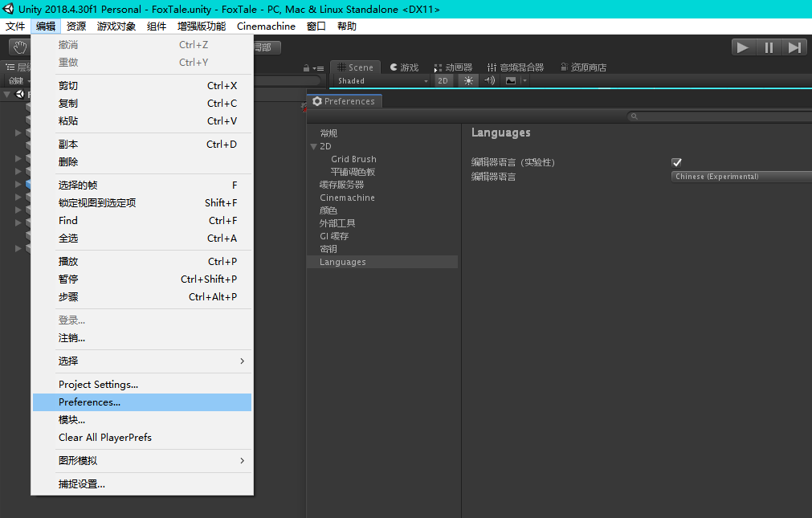Select 颜色 preferences item
The height and width of the screenshot is (518, 812).
pos(328,210)
